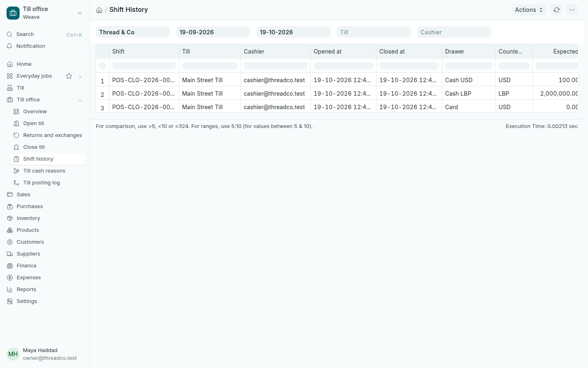Open the Actions dropdown
The width and height of the screenshot is (588, 368).
coord(529,10)
